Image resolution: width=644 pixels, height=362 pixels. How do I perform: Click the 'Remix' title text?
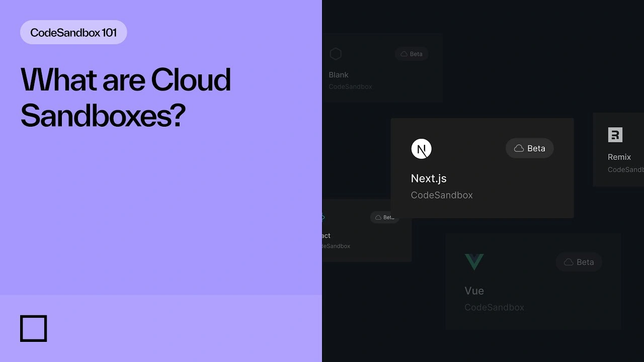[619, 157]
